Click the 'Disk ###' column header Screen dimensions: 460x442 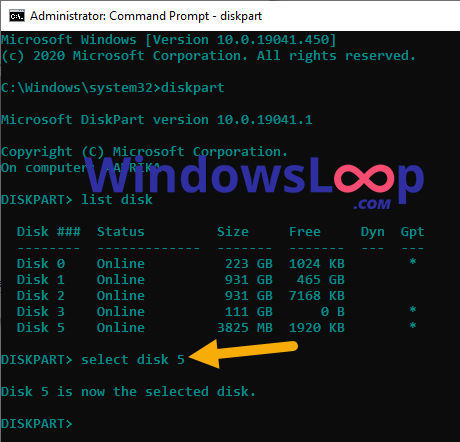click(x=49, y=232)
